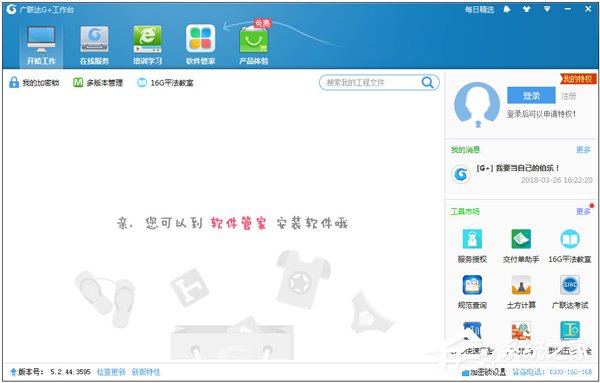Expand the title bar dropdown menu arrow
Screen dimensions: 600x383
(x=547, y=9)
